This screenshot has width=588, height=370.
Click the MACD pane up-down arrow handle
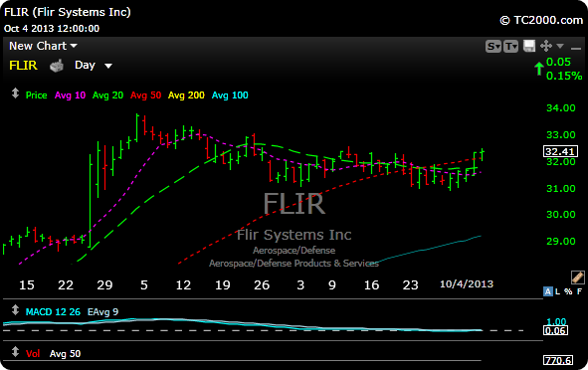coord(15,309)
